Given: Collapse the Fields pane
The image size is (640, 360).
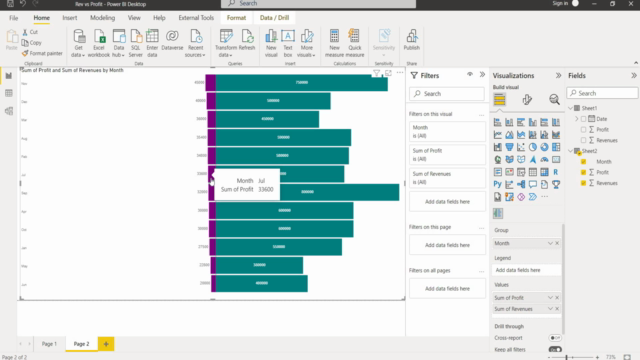Looking at the screenshot, I should [x=634, y=76].
